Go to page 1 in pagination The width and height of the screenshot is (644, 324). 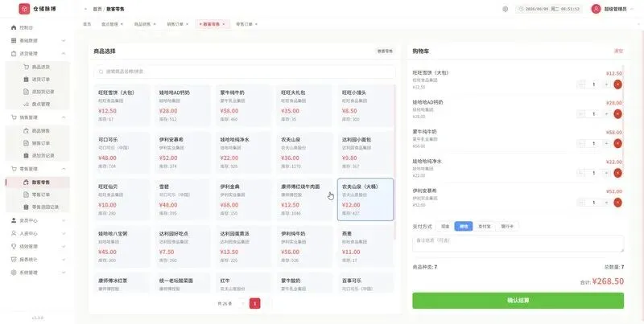(x=254, y=303)
